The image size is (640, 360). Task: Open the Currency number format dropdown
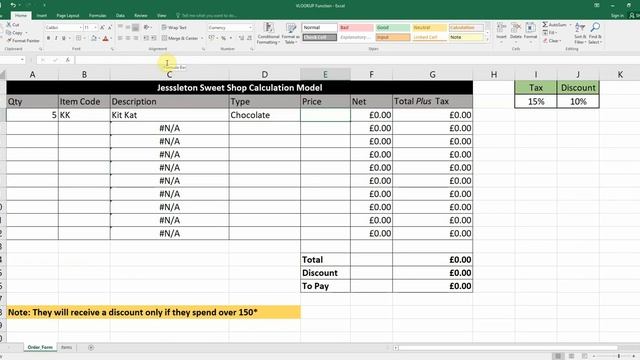pos(250,27)
